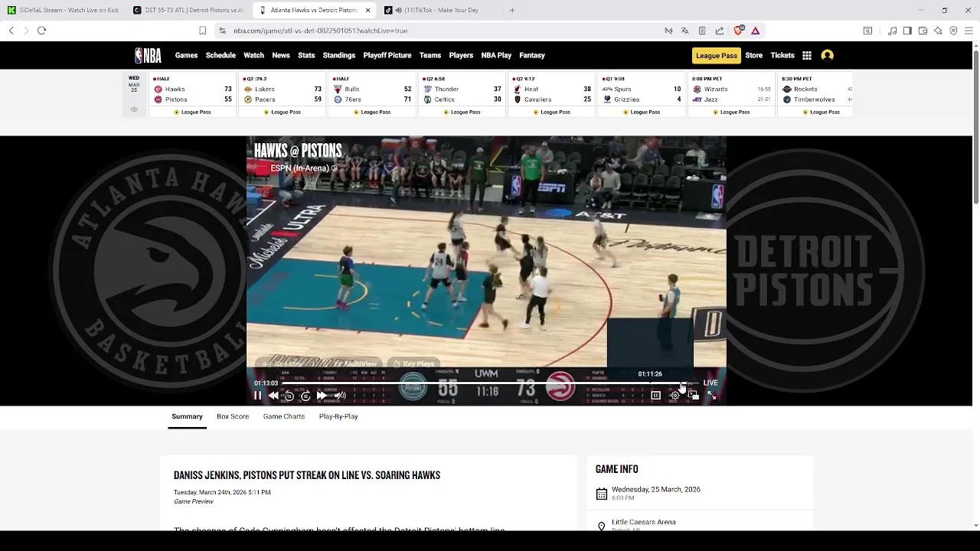Open the Bulls vs 76ers score card
This screenshot has height=551, width=980.
(372, 95)
